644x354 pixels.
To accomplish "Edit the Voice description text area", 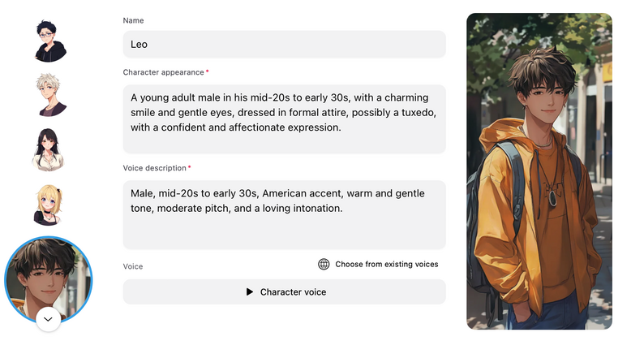I will pyautogui.click(x=284, y=214).
